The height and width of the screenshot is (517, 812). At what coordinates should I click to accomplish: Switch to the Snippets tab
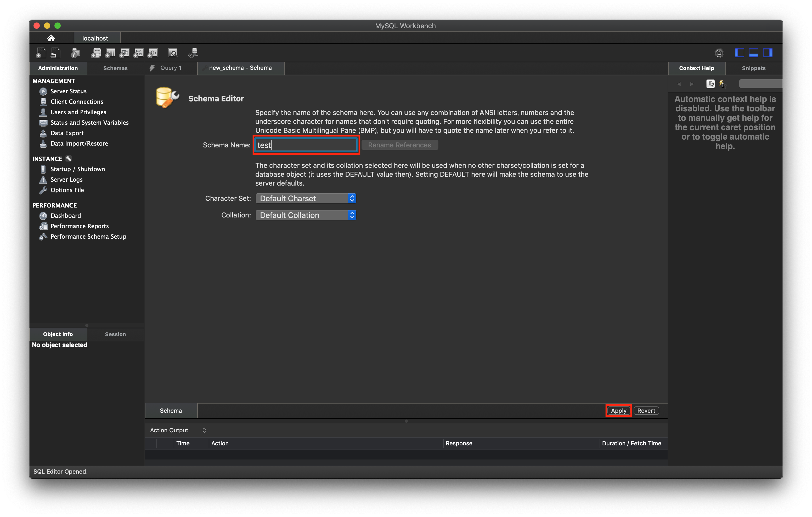pyautogui.click(x=754, y=68)
